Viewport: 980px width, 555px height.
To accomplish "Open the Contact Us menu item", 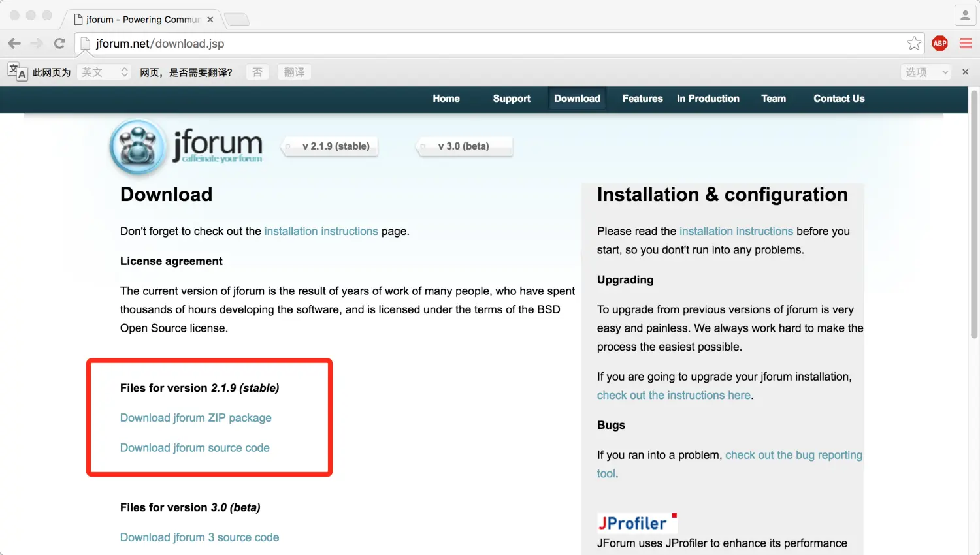I will (839, 99).
